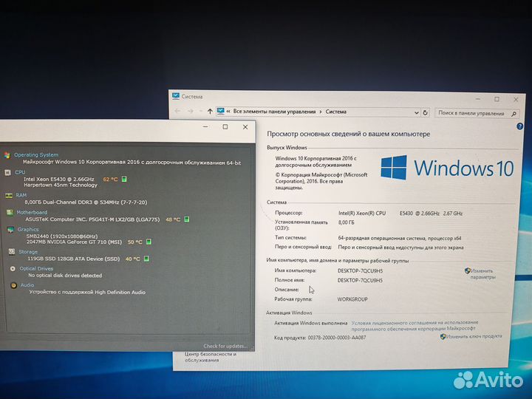
Task: Select the 8,00ГБ Dual-Channel DDR3 line
Action: 86,202
